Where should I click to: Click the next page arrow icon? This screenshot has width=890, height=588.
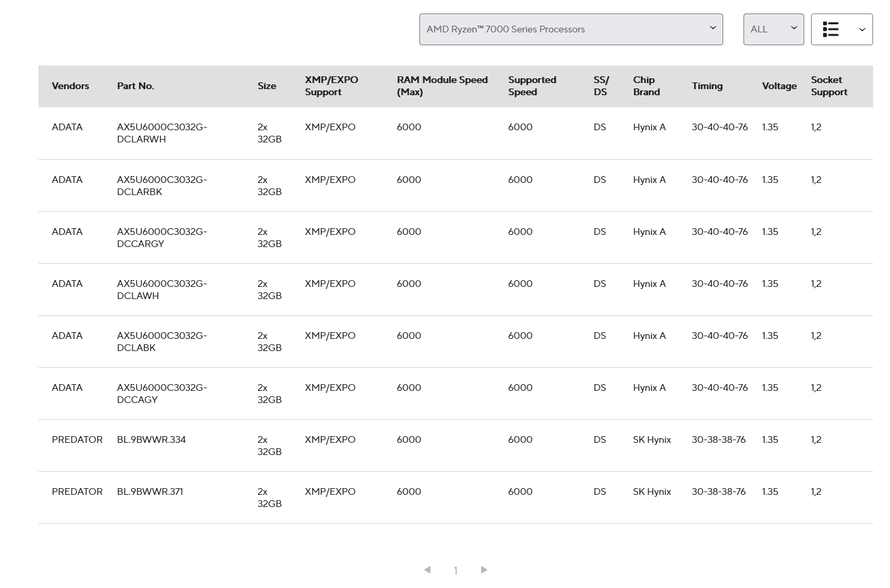click(484, 570)
